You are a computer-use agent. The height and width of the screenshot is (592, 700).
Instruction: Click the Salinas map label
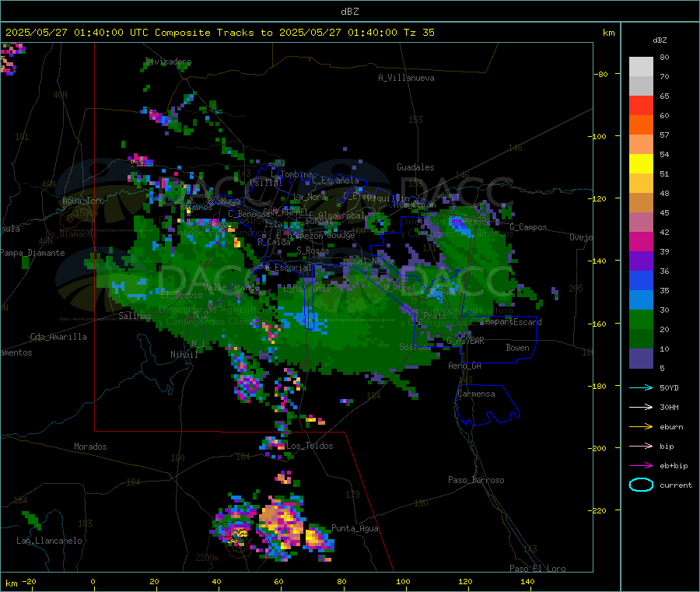(x=135, y=316)
